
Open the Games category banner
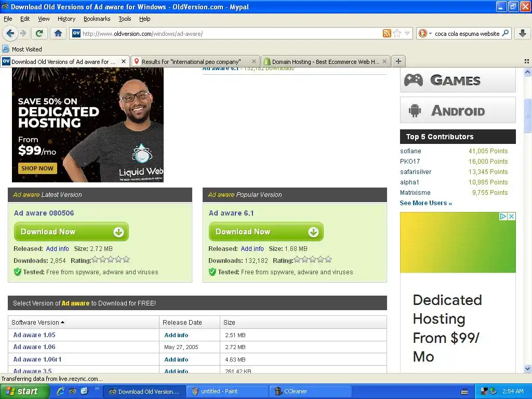tap(458, 80)
